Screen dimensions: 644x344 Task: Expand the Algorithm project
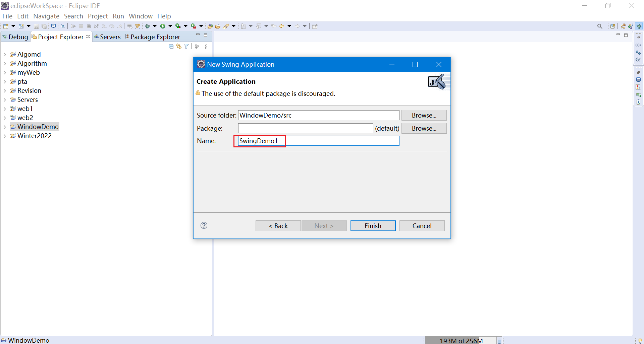pos(5,63)
